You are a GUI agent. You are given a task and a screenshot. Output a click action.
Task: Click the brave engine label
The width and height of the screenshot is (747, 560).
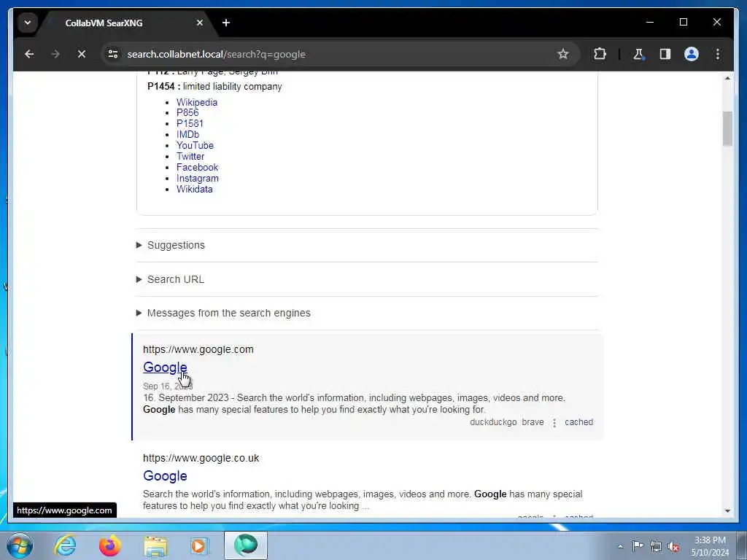[x=533, y=422]
